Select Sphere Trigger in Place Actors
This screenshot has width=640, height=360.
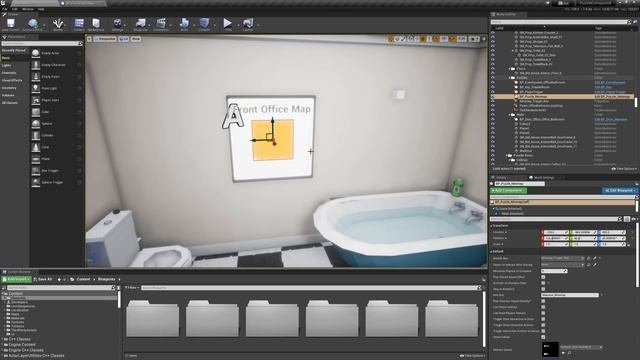[x=56, y=182]
